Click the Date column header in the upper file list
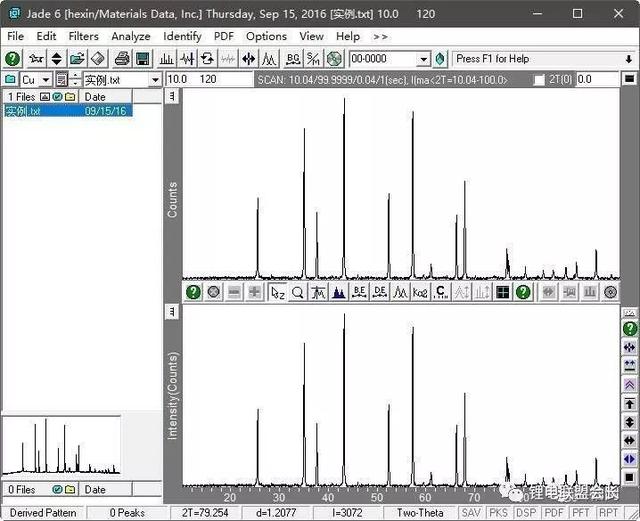 (106, 97)
